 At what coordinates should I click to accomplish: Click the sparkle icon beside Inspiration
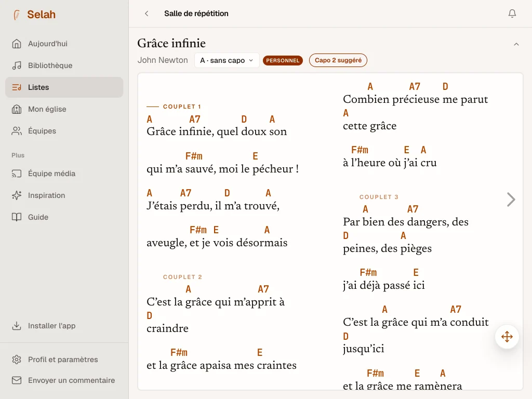[x=17, y=195]
